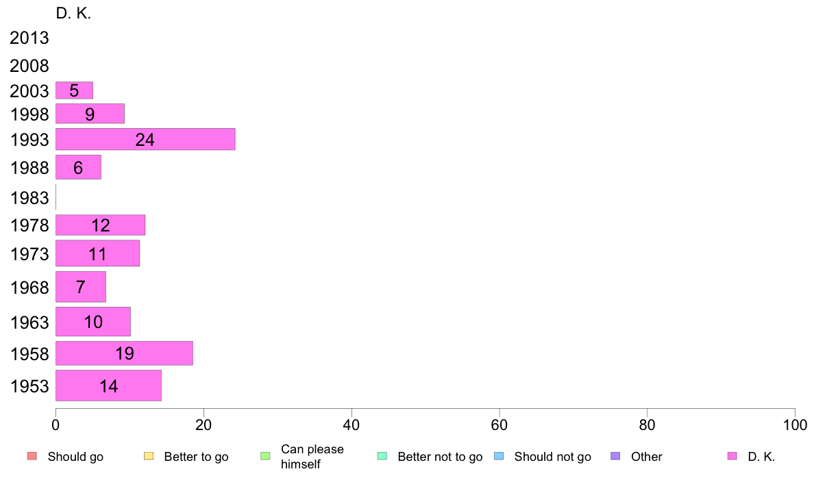Click the 1978 bar showing 12
The width and height of the screenshot is (814, 504).
[100, 225]
